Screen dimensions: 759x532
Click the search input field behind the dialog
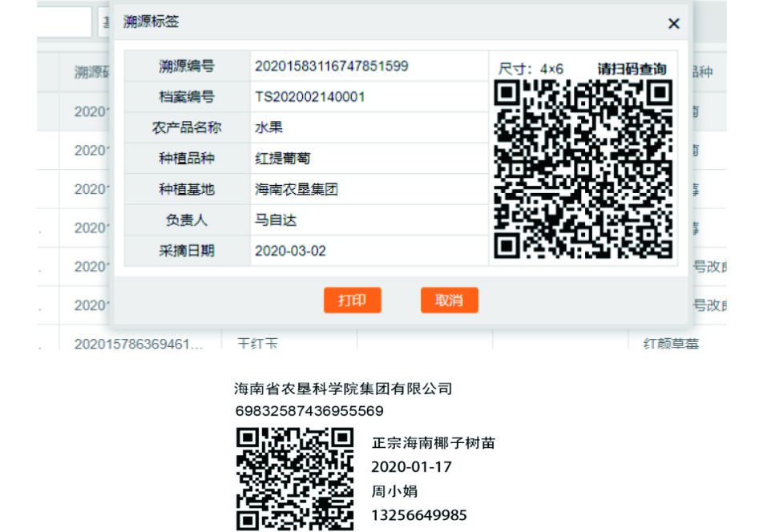pos(64,22)
